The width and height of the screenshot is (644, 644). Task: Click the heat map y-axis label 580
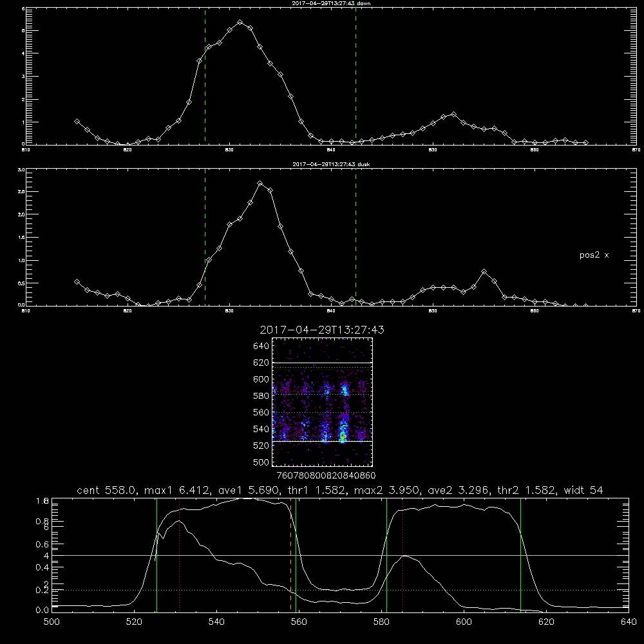click(261, 396)
